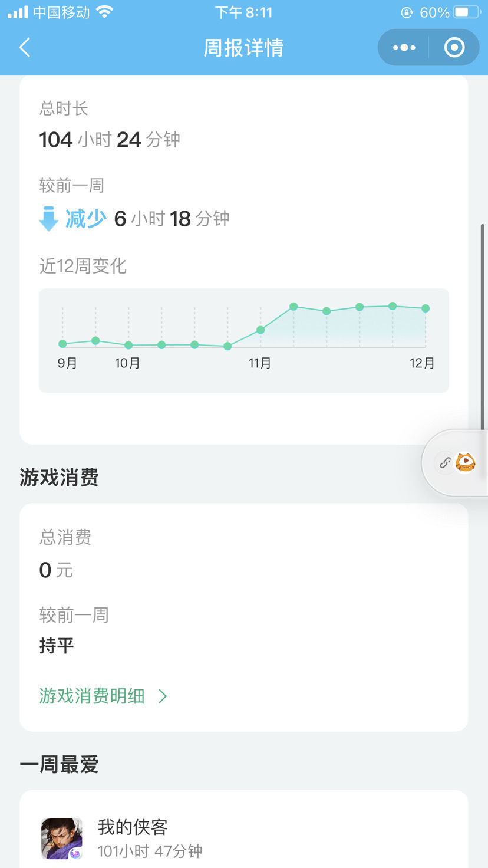Tap the floating link icon
This screenshot has width=488, height=868.
[445, 463]
